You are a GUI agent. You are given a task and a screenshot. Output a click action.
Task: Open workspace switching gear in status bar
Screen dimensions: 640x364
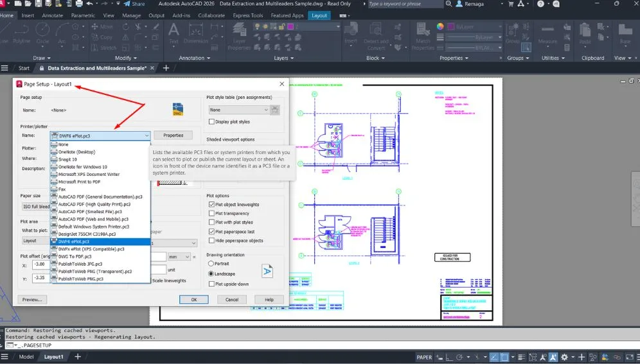(x=564, y=357)
